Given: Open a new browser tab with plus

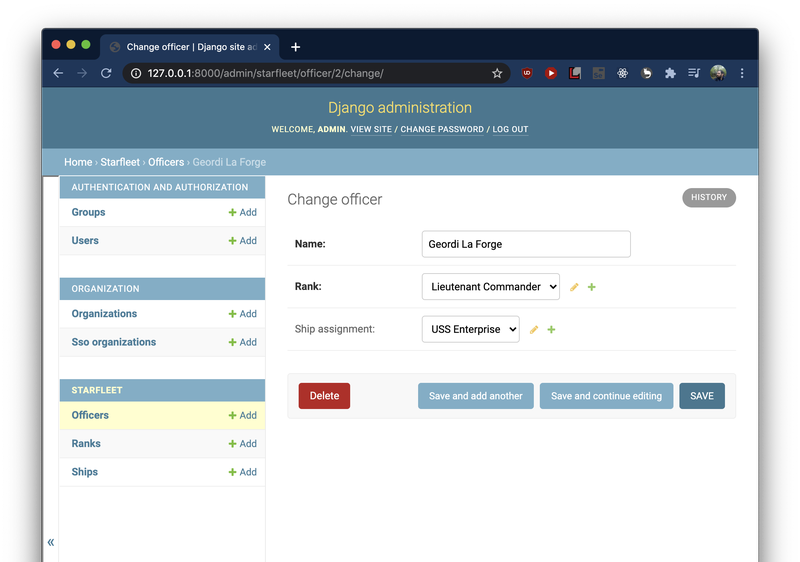Looking at the screenshot, I should pyautogui.click(x=295, y=47).
